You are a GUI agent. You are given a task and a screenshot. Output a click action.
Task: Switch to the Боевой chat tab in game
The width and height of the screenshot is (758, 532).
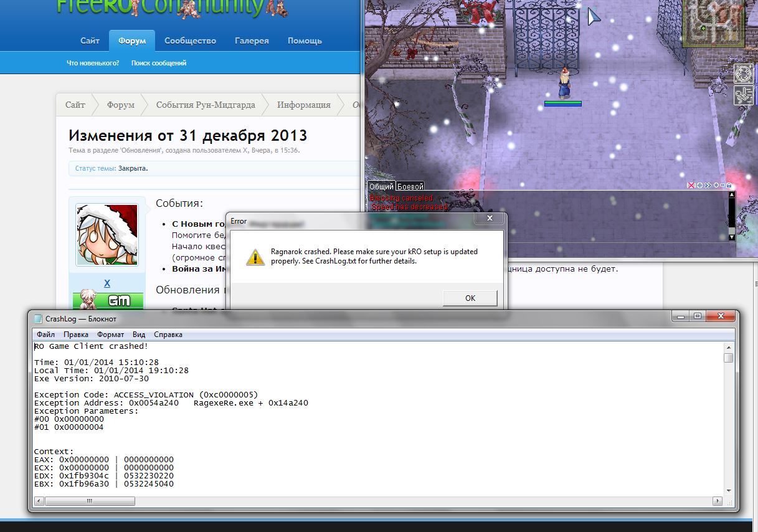pyautogui.click(x=410, y=186)
